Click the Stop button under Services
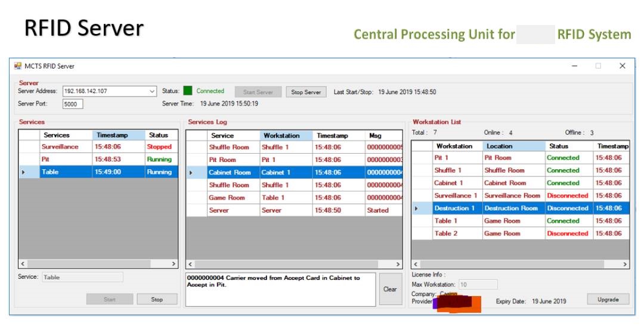This screenshot has height=330, width=644. [x=157, y=300]
